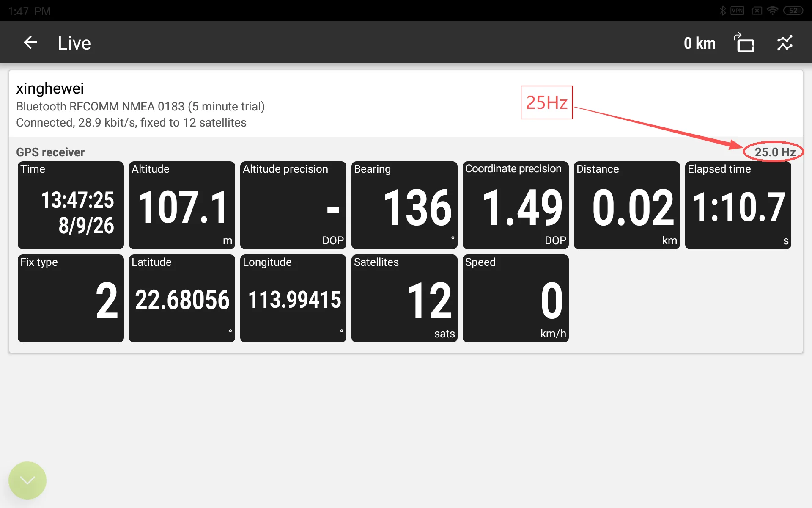812x508 pixels.
Task: Tap the battery level indicator 52
Action: (793, 11)
